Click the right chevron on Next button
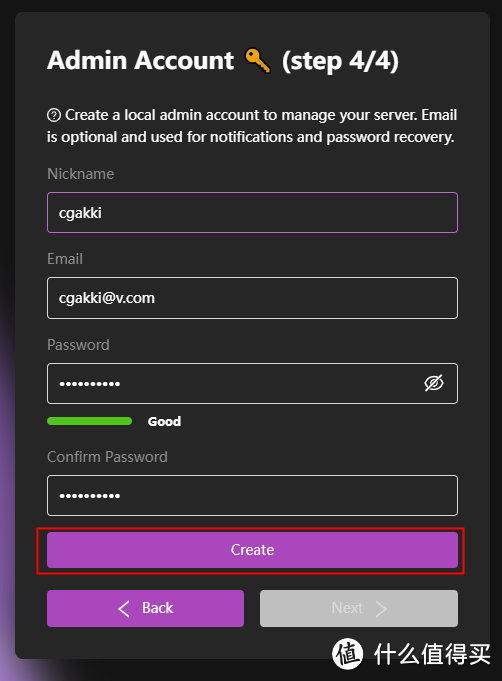 (x=381, y=608)
